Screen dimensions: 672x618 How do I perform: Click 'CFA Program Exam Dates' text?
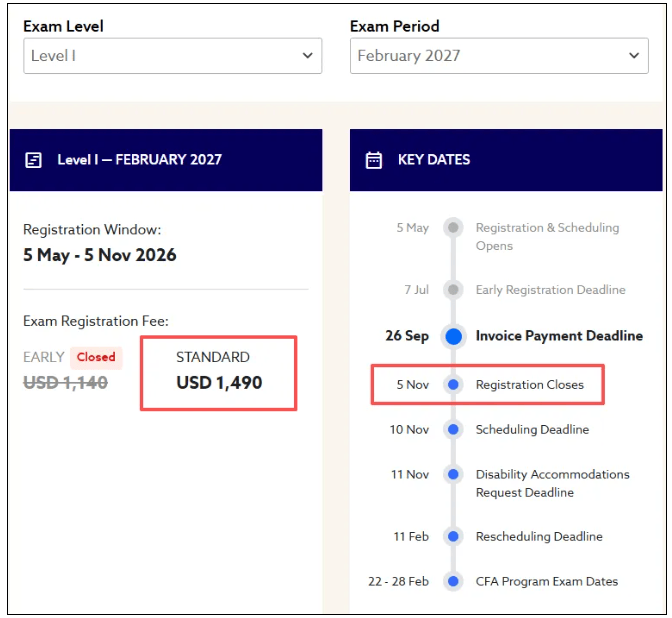click(x=547, y=582)
